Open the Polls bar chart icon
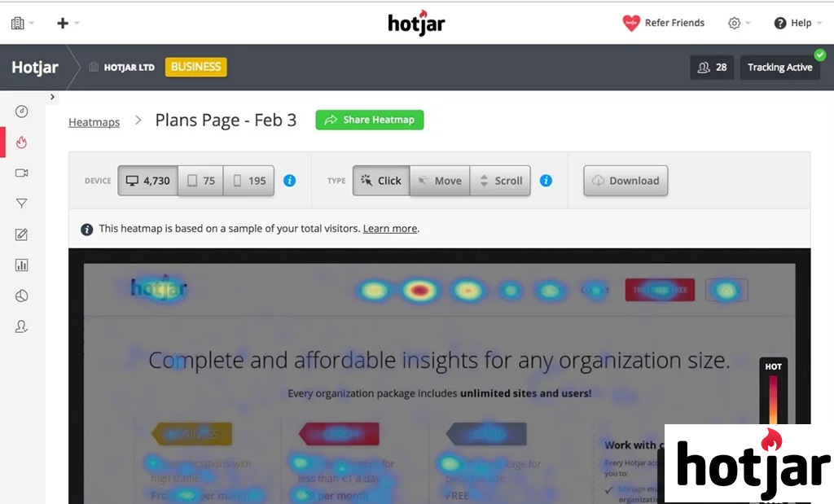834x504 pixels. pyautogui.click(x=22, y=265)
